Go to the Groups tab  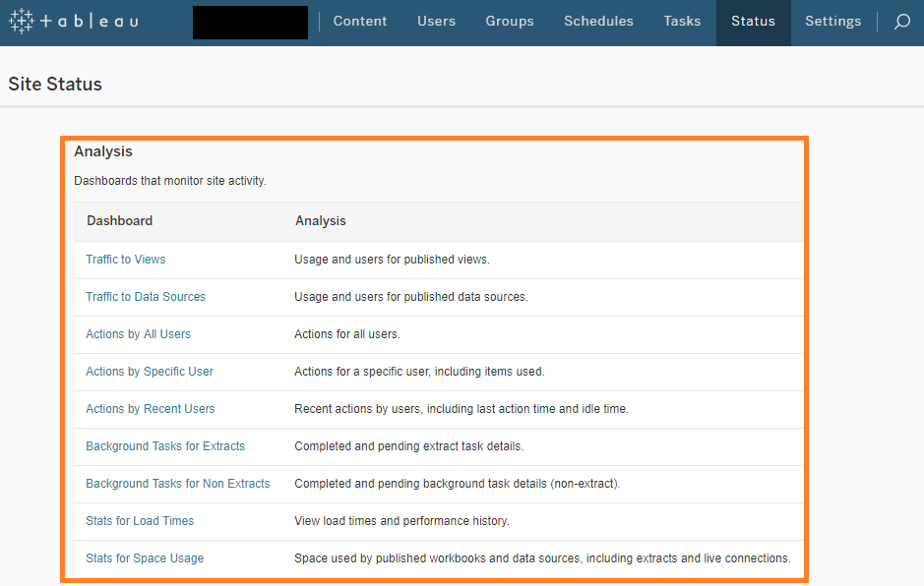pos(510,21)
